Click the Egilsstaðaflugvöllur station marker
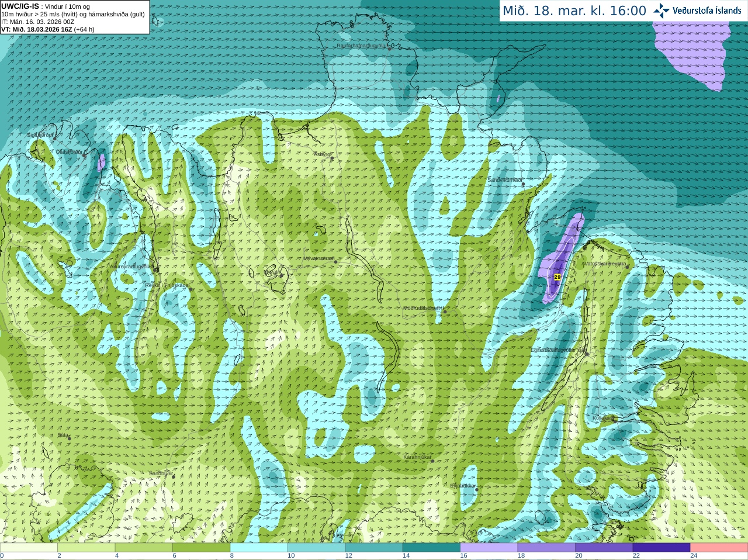The image size is (748, 560). point(587,353)
